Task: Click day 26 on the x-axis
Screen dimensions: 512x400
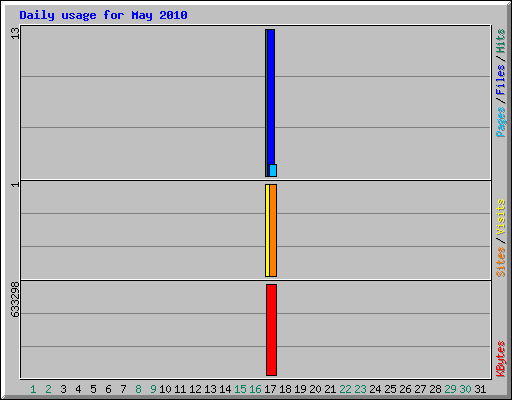Action: coord(405,389)
